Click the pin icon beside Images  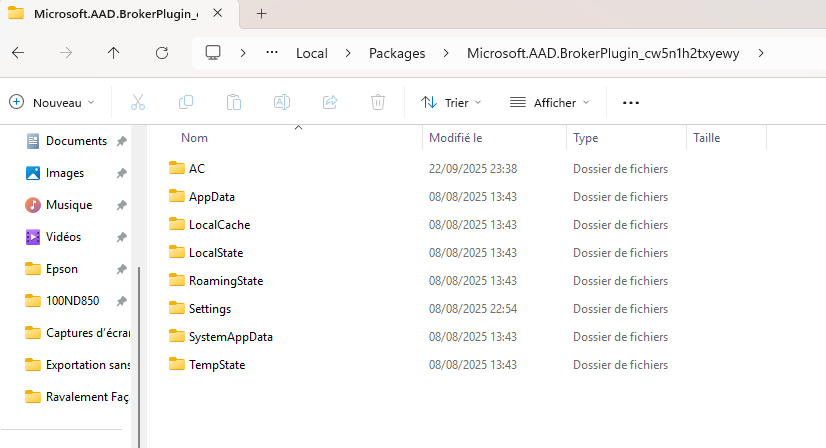click(x=122, y=173)
